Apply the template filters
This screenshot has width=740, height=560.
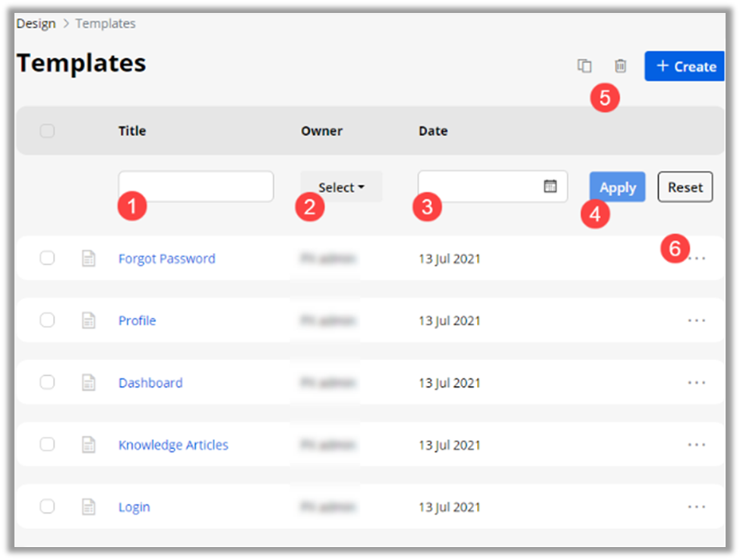coord(617,187)
